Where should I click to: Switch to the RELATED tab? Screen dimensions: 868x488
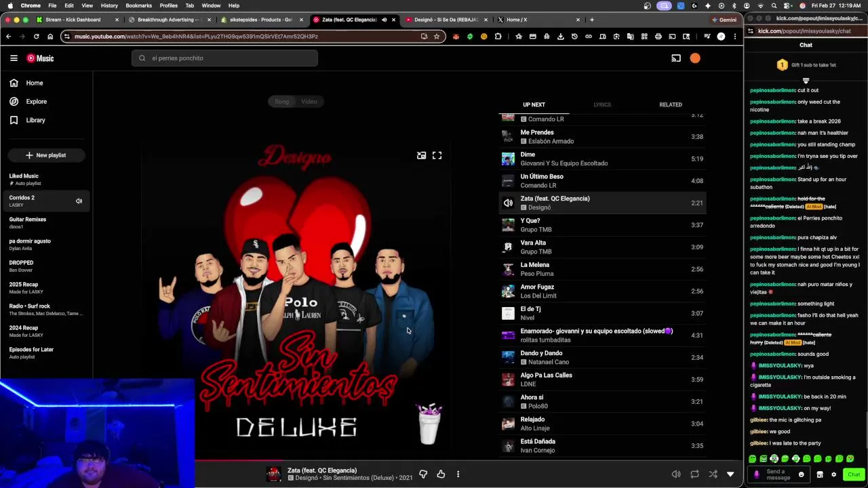click(x=671, y=104)
